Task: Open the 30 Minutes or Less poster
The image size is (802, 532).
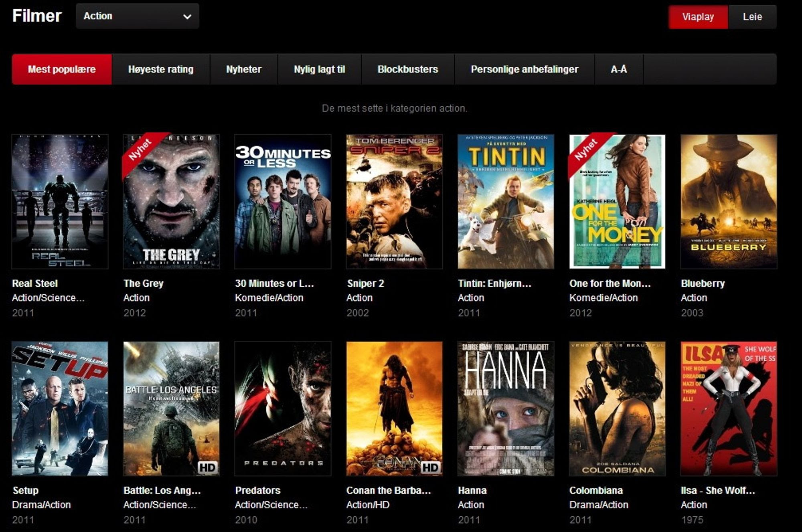Action: (x=283, y=202)
